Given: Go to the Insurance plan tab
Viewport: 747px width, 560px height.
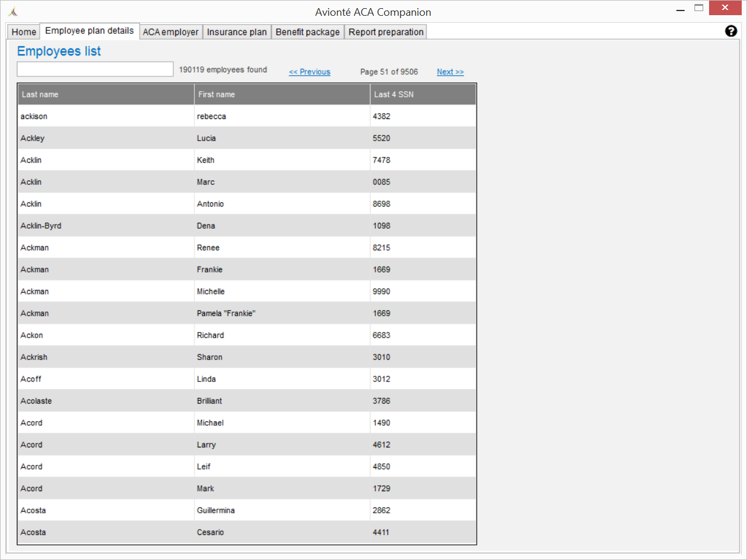Looking at the screenshot, I should (x=236, y=32).
